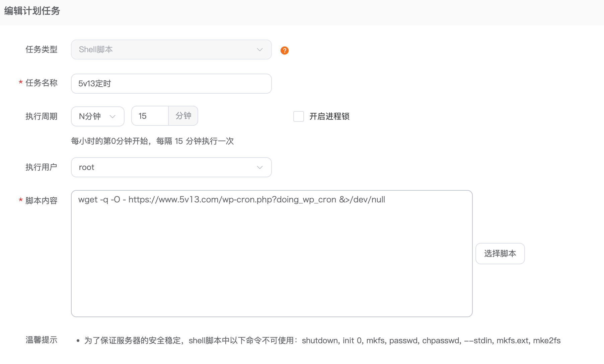Click the 执行周期 field label
The height and width of the screenshot is (364, 604).
(x=41, y=116)
